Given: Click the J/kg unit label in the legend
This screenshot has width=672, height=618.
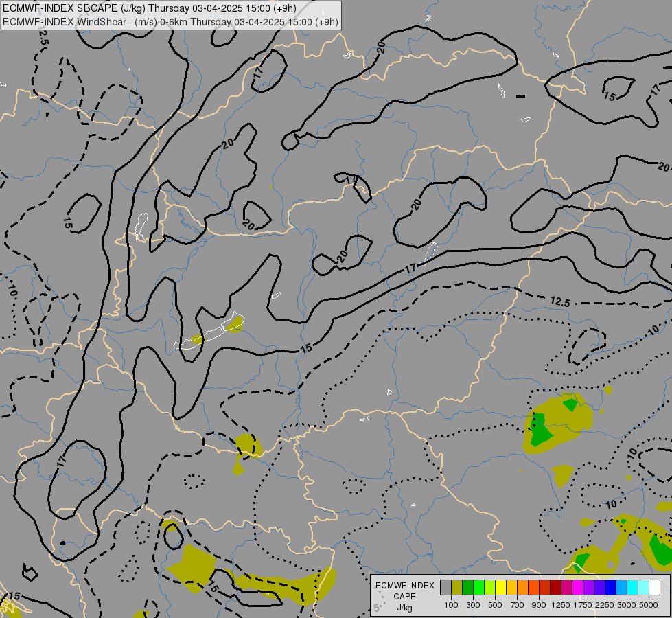Looking at the screenshot, I should tap(404, 608).
